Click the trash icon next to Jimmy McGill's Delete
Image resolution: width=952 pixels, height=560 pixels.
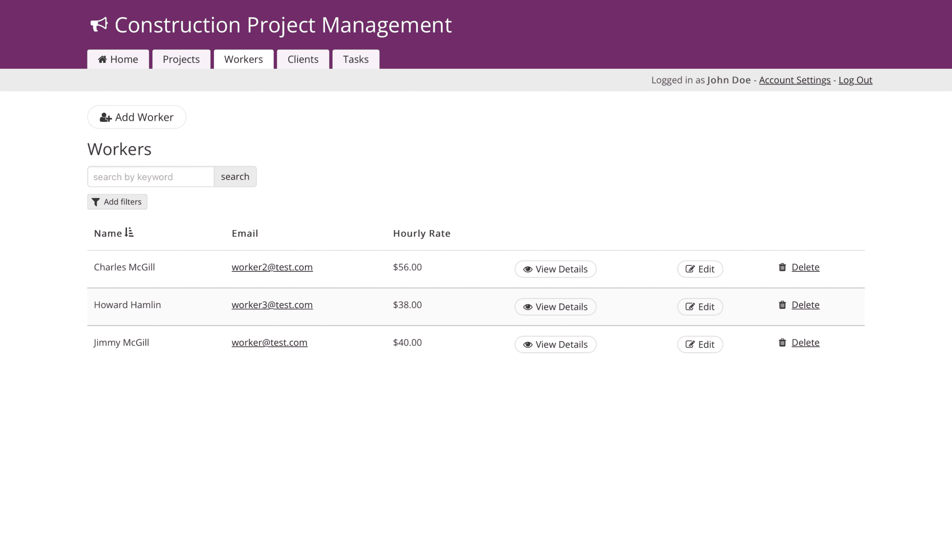[782, 343]
